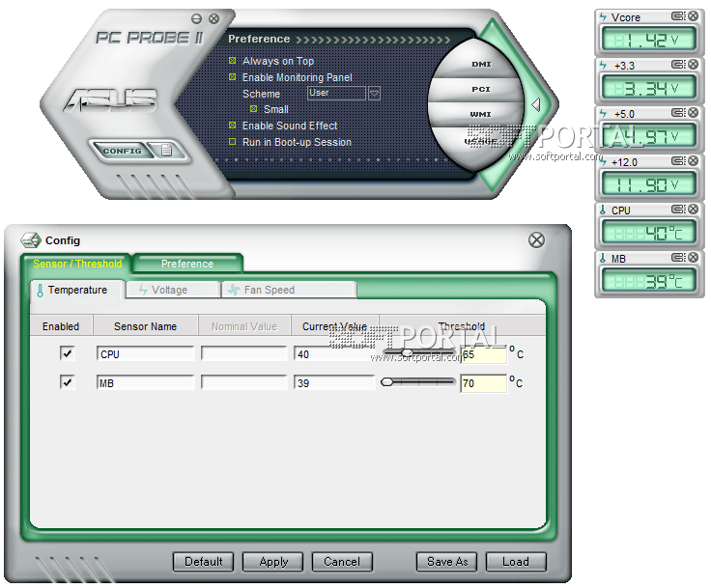This screenshot has width=711, height=588.
Task: Click the CPU current value field showing 40
Action: [334, 353]
